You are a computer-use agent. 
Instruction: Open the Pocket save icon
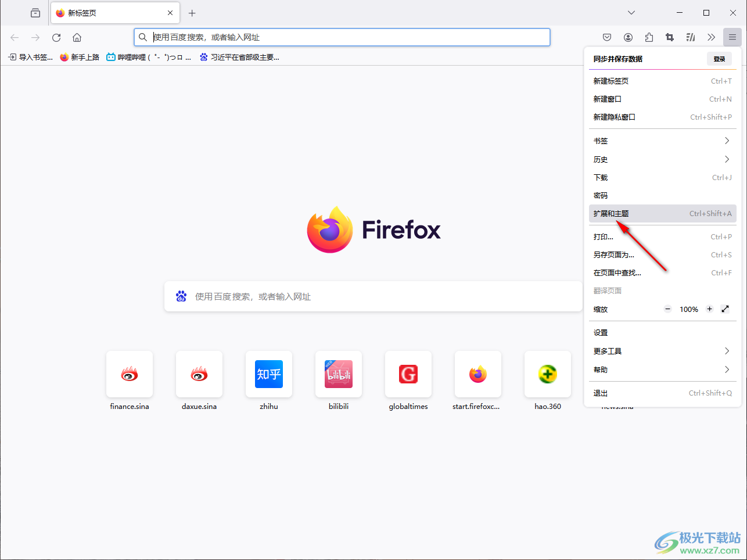click(607, 37)
